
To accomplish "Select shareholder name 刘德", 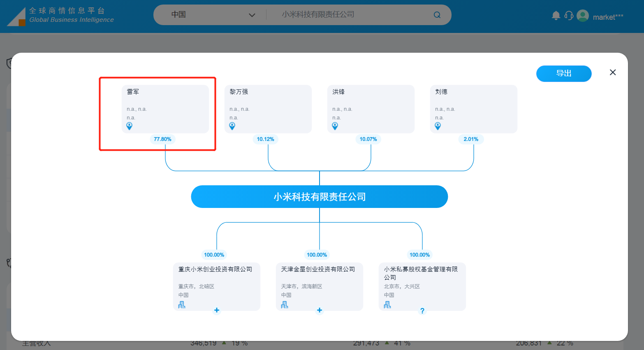I will [x=441, y=92].
